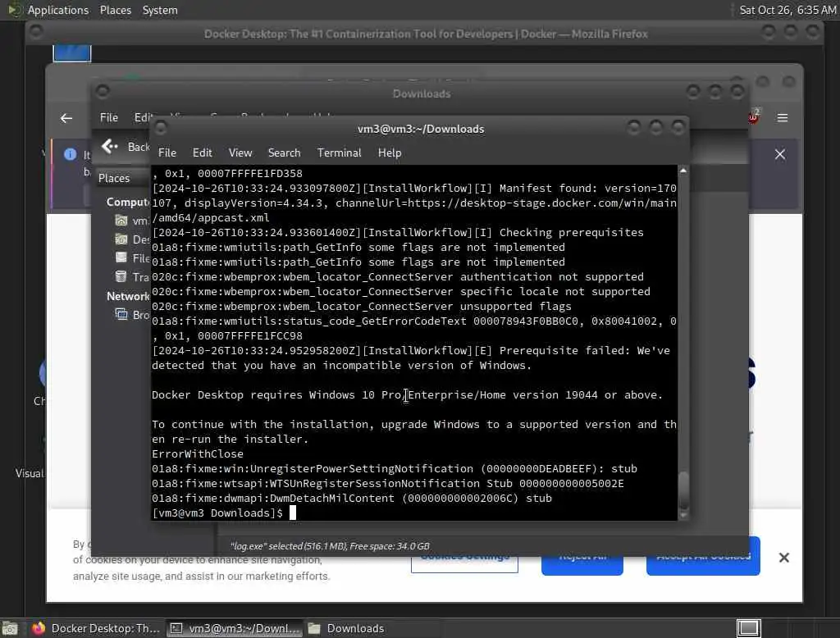
Task: Select the Network section header in sidebar
Action: pos(128,296)
